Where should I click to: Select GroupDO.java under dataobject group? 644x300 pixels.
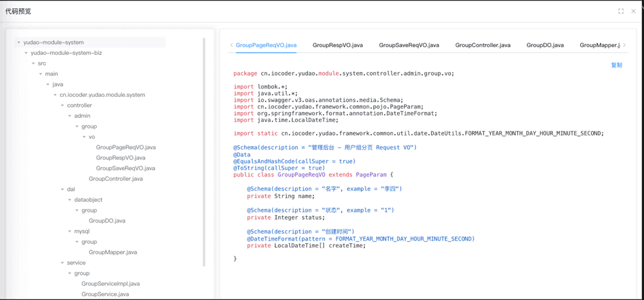(107, 221)
